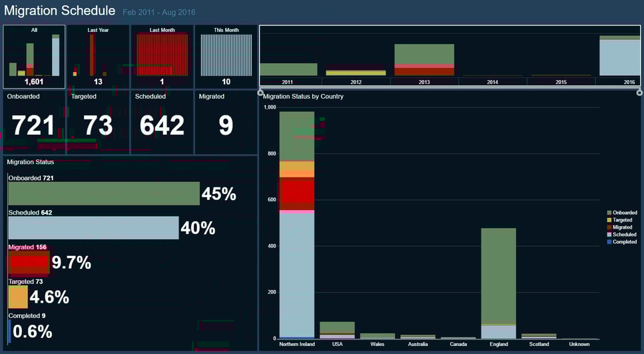Click the Wales bar in the country chart
644x354 pixels.
pos(378,336)
